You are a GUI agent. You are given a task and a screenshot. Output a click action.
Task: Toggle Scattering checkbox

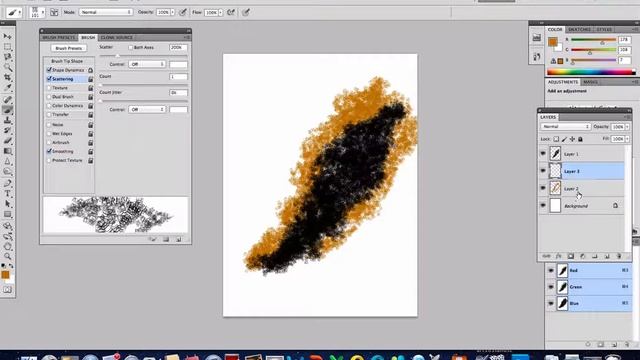[x=49, y=79]
